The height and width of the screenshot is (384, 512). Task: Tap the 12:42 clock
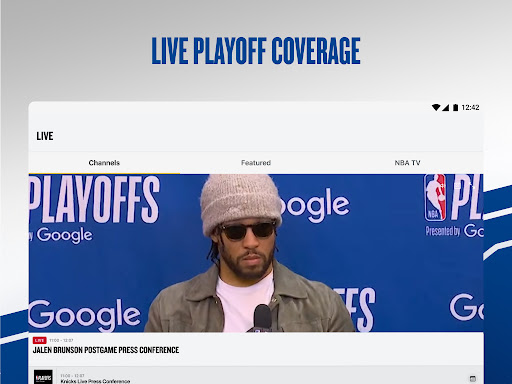[x=470, y=107]
